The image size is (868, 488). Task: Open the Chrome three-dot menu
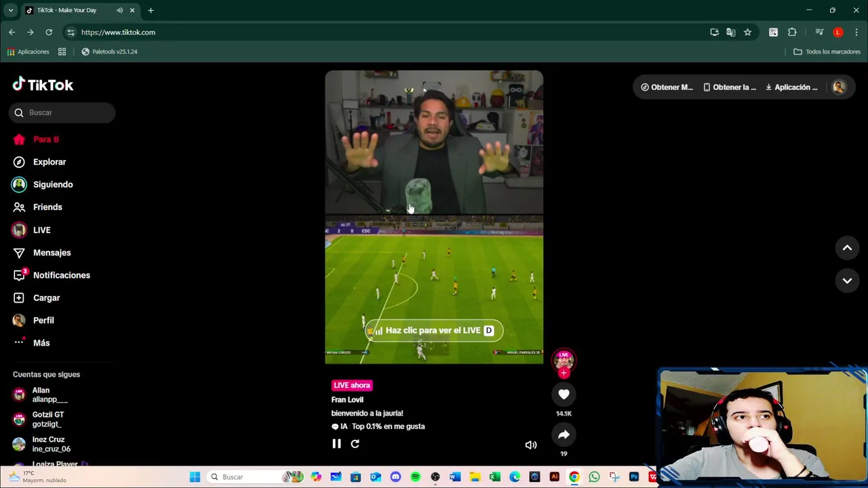pyautogui.click(x=856, y=32)
